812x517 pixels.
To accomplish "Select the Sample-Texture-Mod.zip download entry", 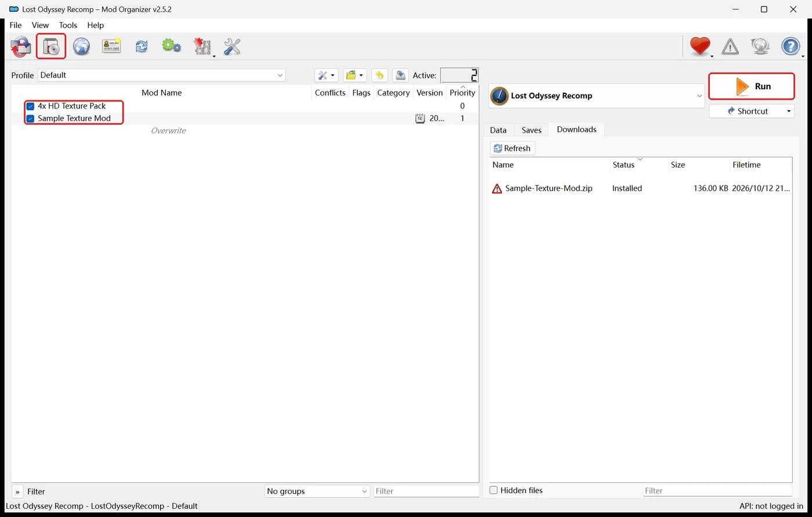I will point(549,188).
